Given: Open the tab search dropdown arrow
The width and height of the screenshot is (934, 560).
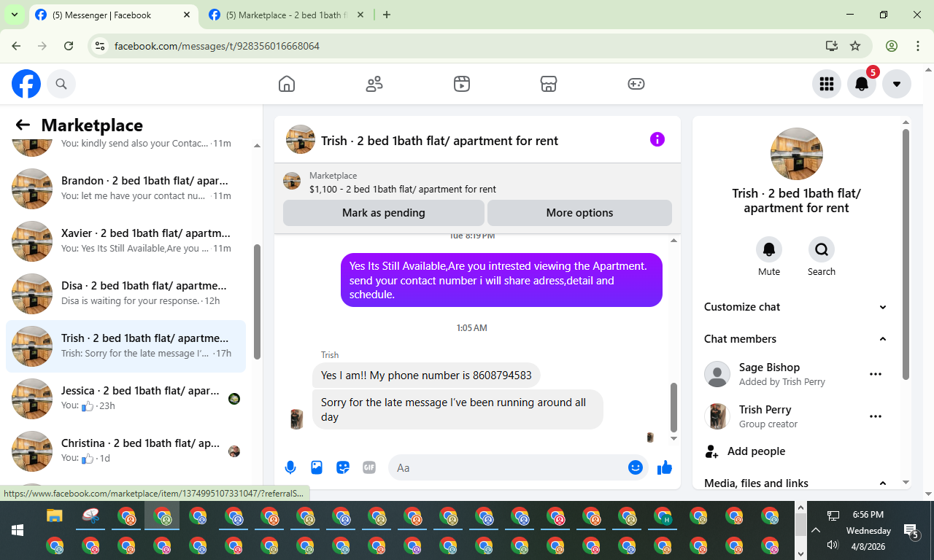Looking at the screenshot, I should coord(14,15).
